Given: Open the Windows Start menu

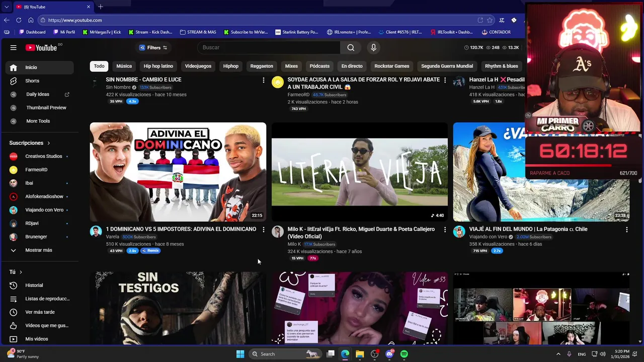Looking at the screenshot, I should (x=240, y=354).
